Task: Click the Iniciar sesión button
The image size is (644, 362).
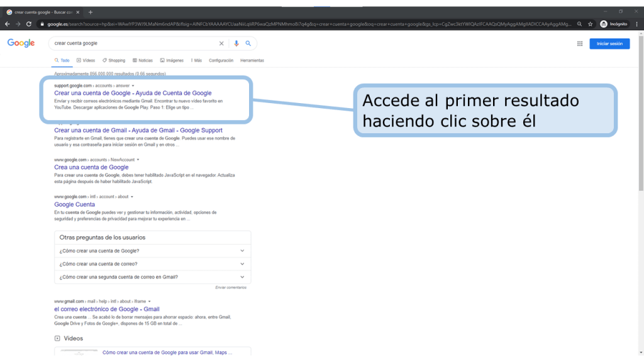Action: click(609, 43)
